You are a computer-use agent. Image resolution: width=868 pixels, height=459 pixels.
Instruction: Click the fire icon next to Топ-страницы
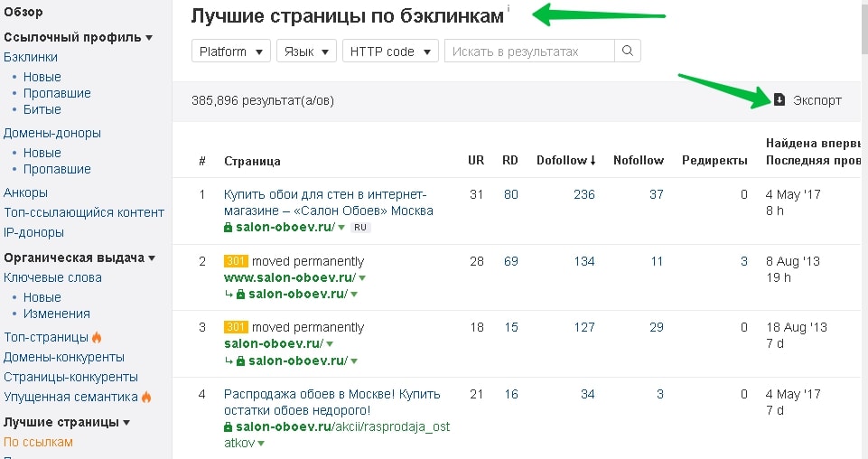coord(97,338)
